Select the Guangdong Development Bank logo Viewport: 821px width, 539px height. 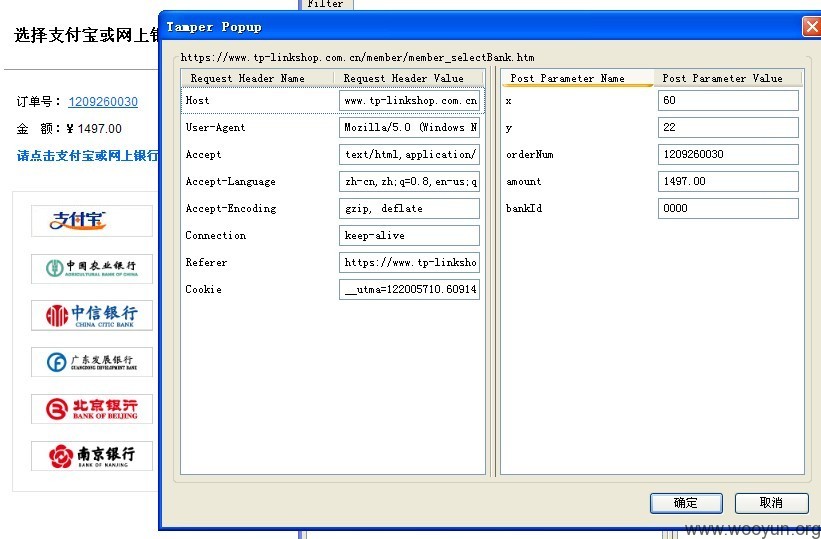pyautogui.click(x=92, y=362)
